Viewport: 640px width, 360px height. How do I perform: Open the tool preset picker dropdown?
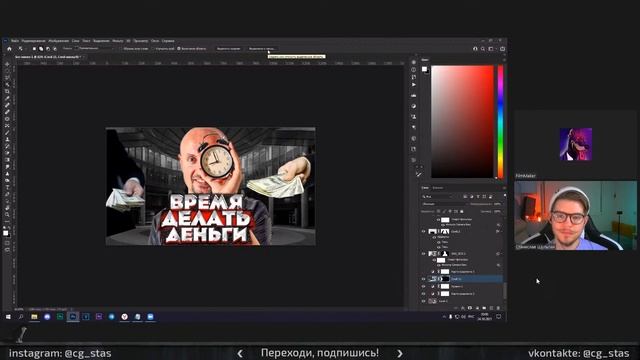22,49
